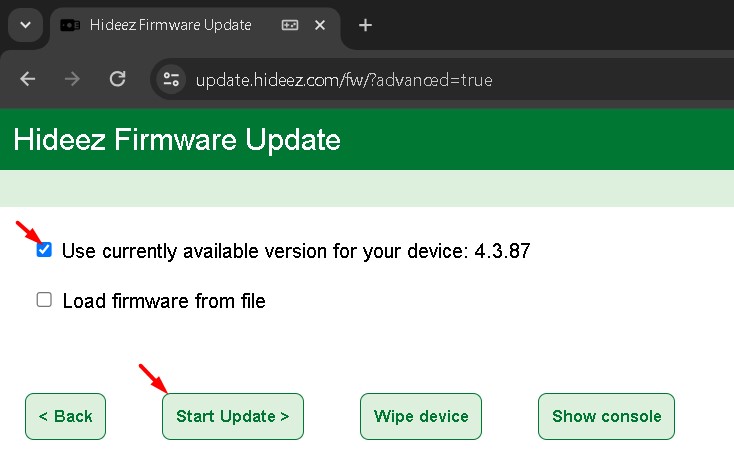Start the firmware update with Start Update

233,416
